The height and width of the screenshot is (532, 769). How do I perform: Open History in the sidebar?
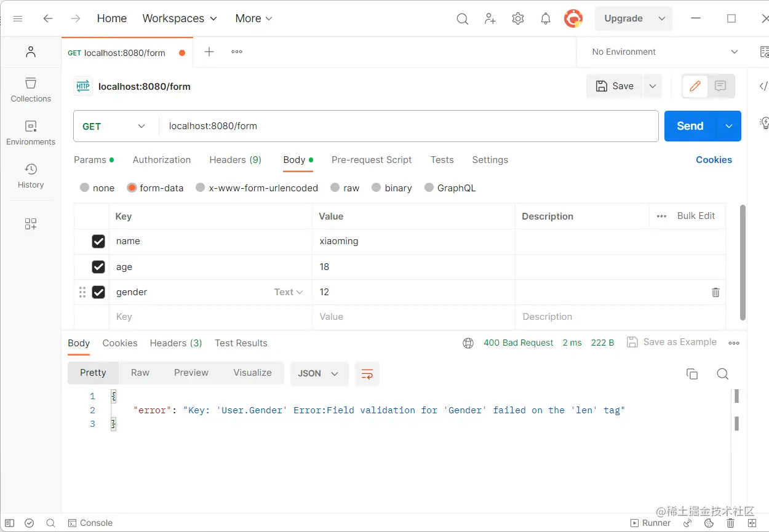click(31, 176)
